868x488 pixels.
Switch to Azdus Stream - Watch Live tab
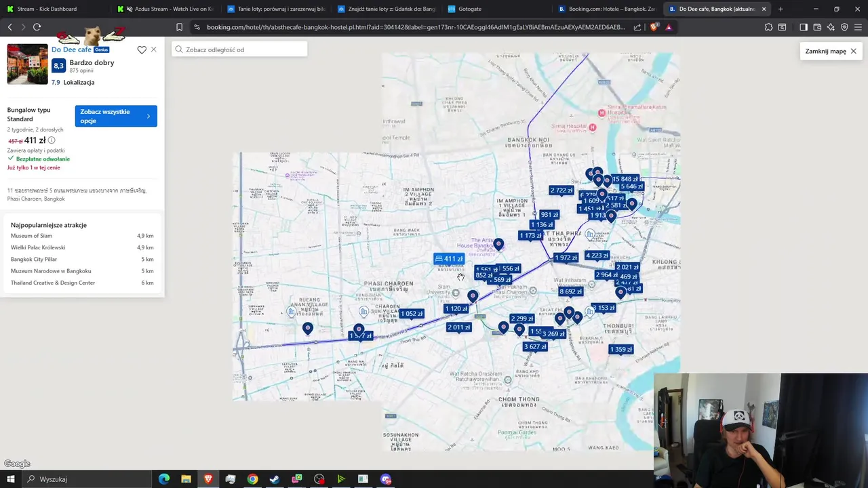[x=165, y=9]
